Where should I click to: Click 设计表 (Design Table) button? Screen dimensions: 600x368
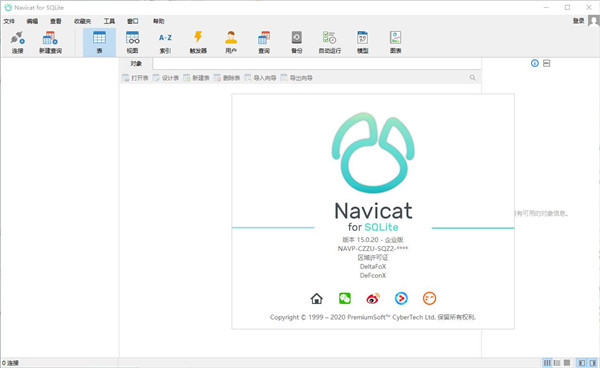tap(166, 78)
